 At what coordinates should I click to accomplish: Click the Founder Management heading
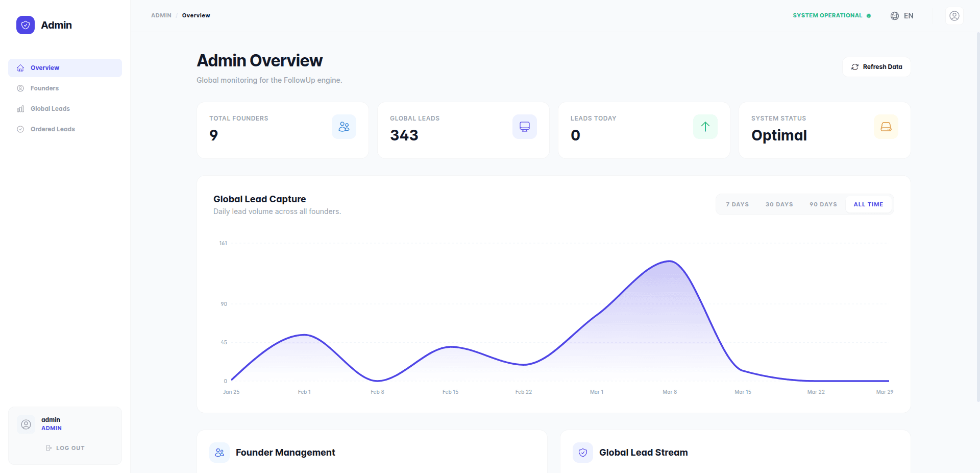point(285,453)
